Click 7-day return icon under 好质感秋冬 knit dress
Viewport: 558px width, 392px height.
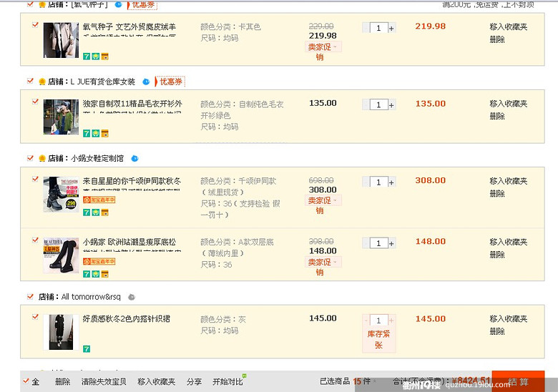87,349
